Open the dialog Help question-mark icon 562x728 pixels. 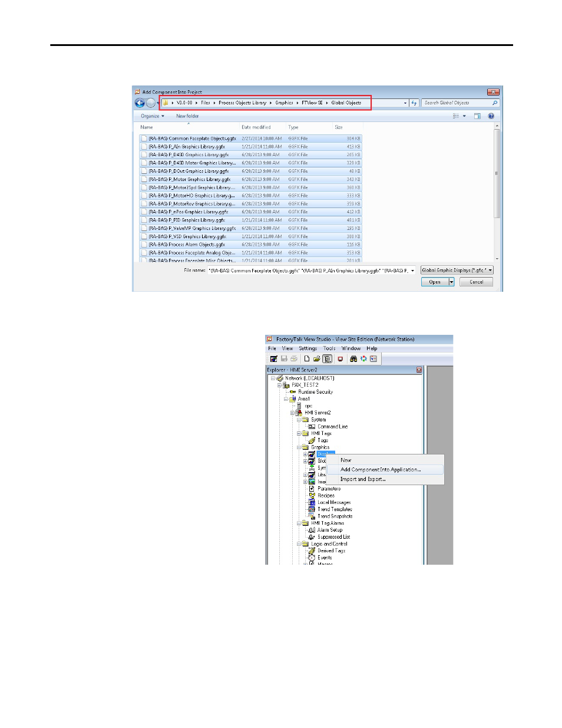click(491, 116)
